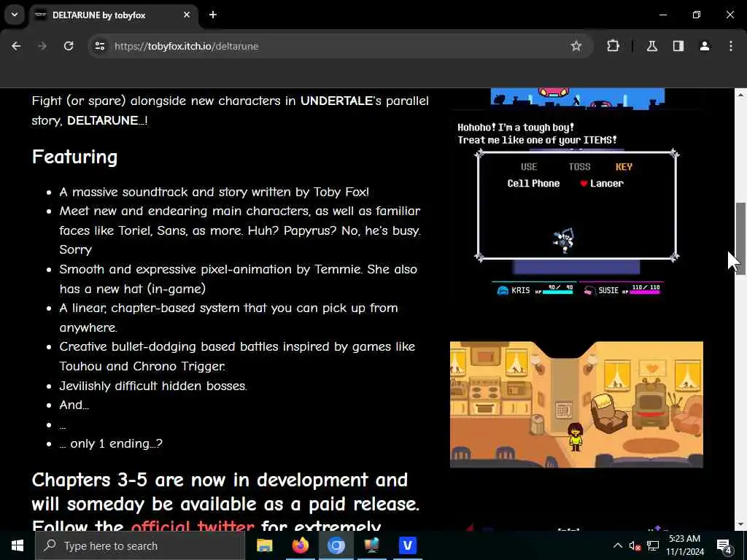Minimize the Chrome window

pos(663,15)
